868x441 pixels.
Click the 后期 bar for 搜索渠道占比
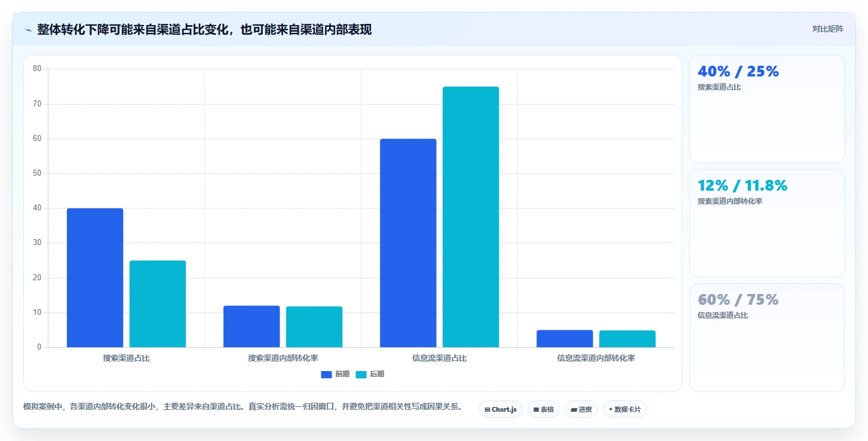click(x=158, y=304)
